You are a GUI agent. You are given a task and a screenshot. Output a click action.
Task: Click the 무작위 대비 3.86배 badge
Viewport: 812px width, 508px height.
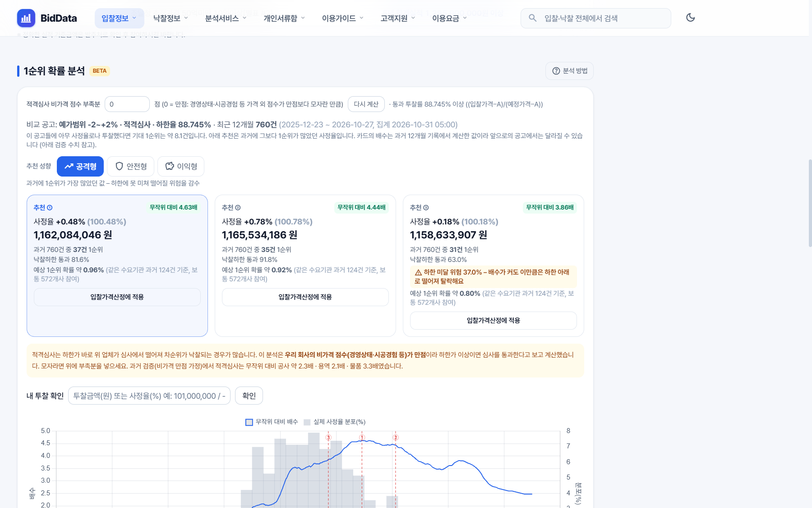coord(550,207)
